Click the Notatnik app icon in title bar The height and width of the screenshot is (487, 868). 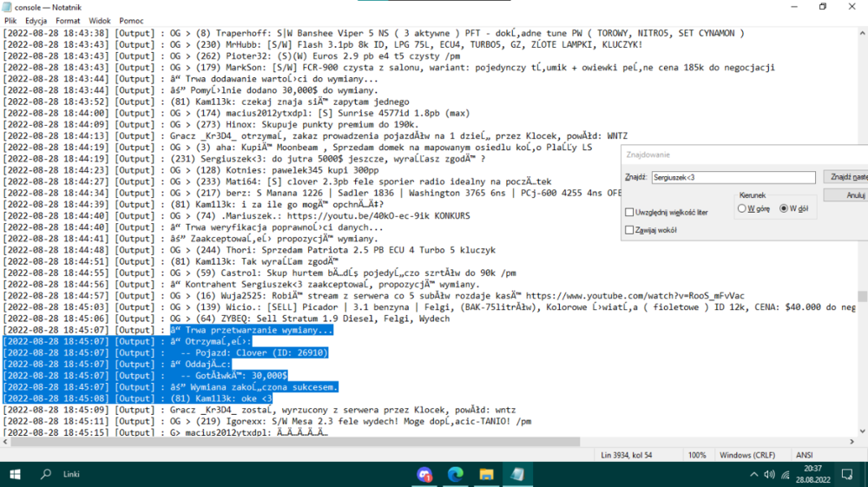pyautogui.click(x=7, y=7)
